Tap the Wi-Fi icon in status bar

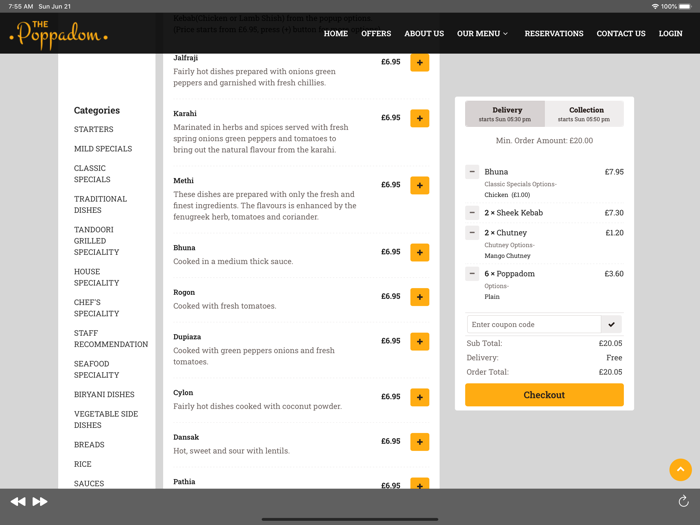[x=655, y=7]
